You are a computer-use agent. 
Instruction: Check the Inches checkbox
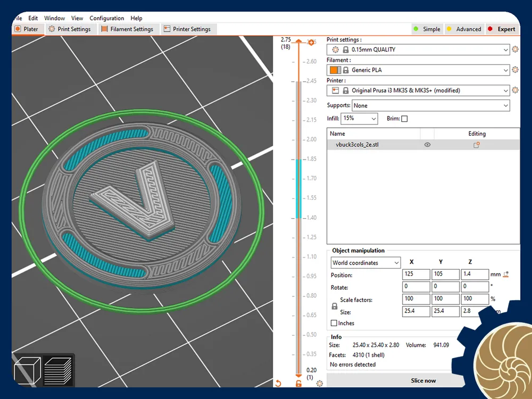coord(334,323)
